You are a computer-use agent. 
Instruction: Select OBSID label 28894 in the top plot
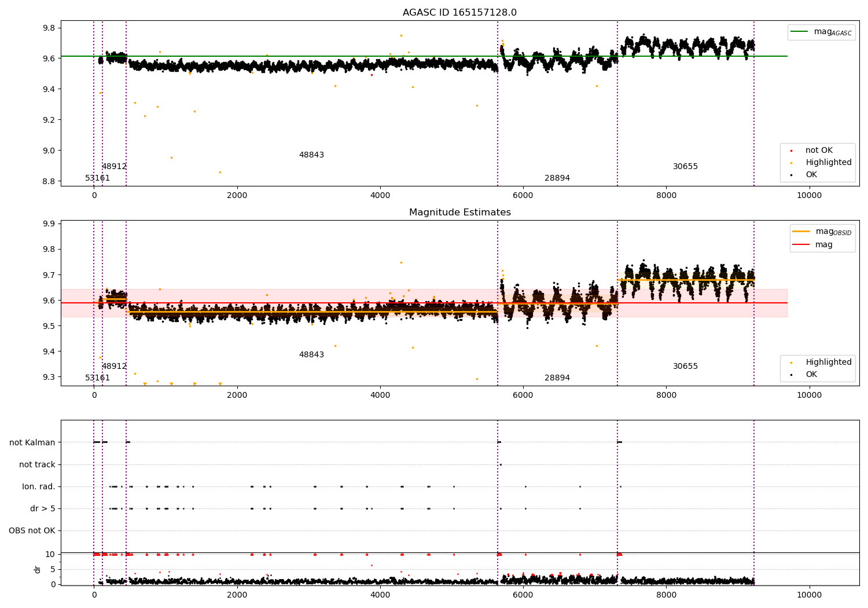tap(557, 178)
